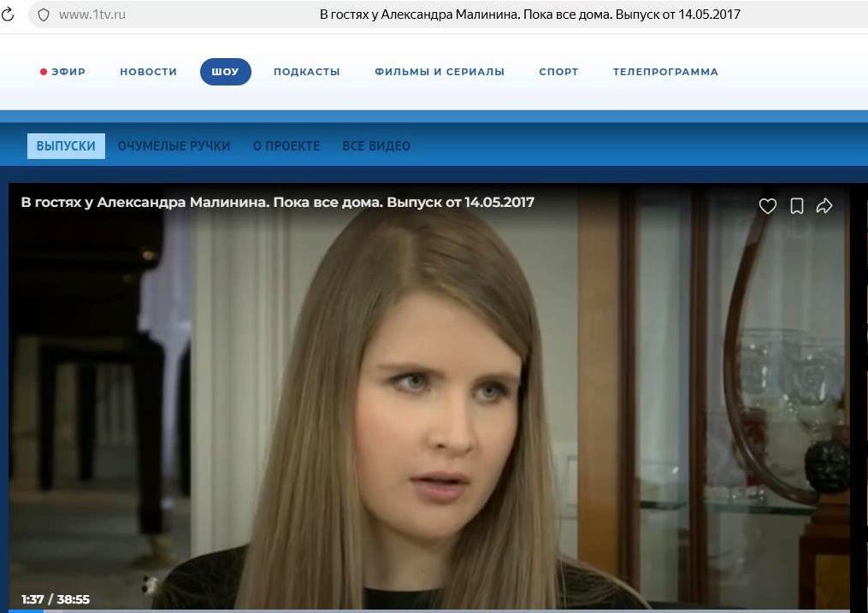The image size is (868, 613).
Task: Open the Подкасты section
Action: (307, 72)
